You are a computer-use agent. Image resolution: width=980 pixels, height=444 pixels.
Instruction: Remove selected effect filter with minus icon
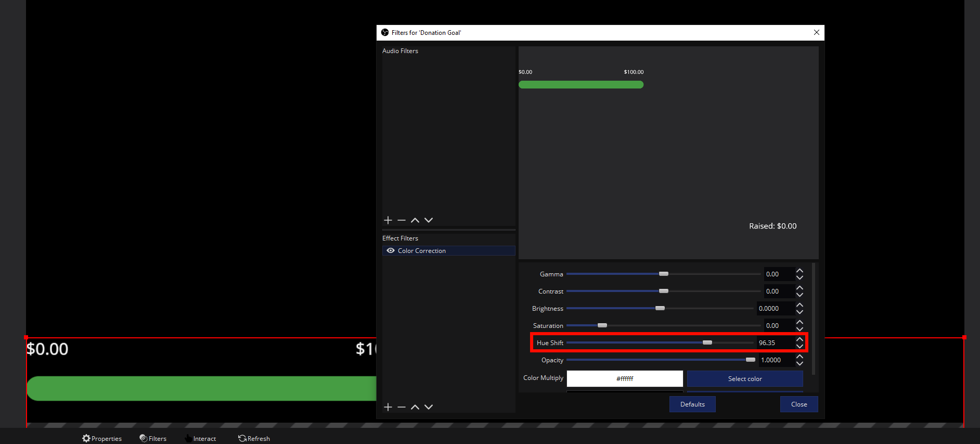402,407
